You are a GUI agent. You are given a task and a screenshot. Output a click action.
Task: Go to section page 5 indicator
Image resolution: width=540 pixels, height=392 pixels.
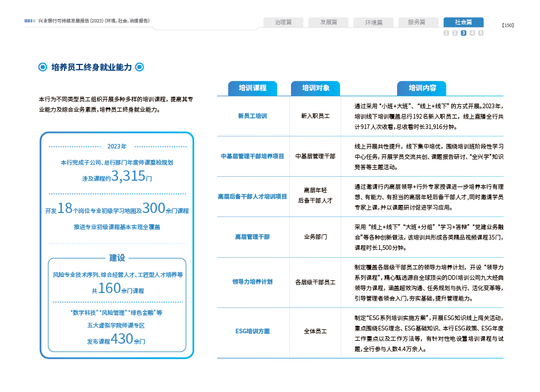pyautogui.click(x=481, y=33)
